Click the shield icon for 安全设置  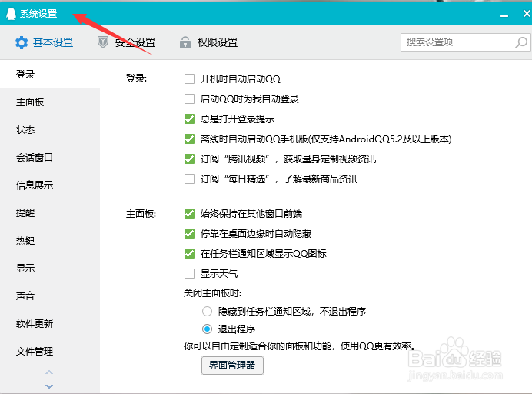[103, 42]
